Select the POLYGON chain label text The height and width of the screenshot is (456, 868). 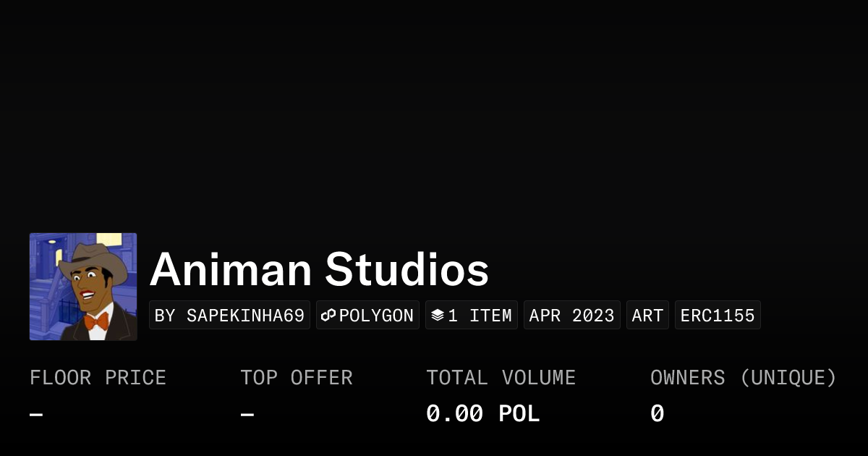coord(376,316)
